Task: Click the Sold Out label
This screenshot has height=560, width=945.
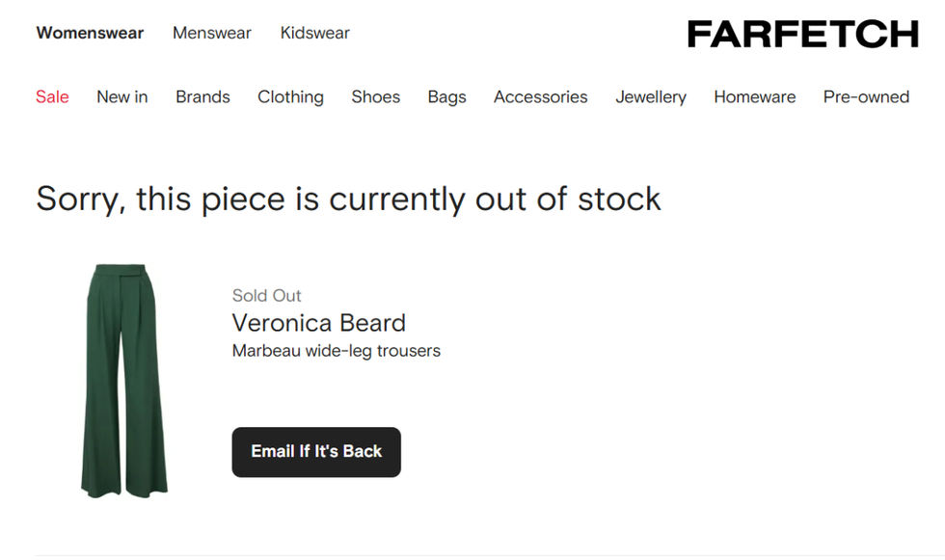Action: pyautogui.click(x=266, y=296)
